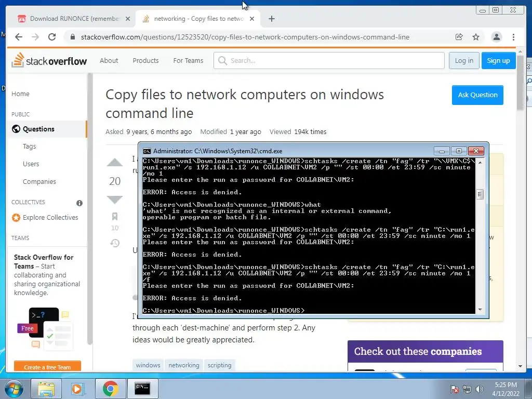Open Explore Collectives link
532x399 pixels.
[x=45, y=218]
